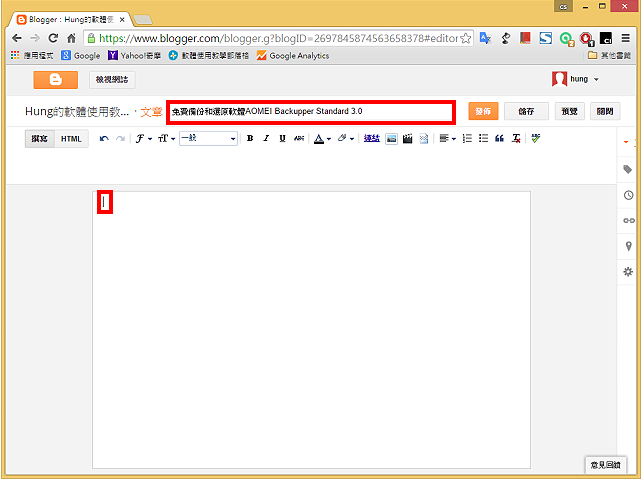Close the Blogger browser tab
Screen dimensions: 644x481
point(122,19)
